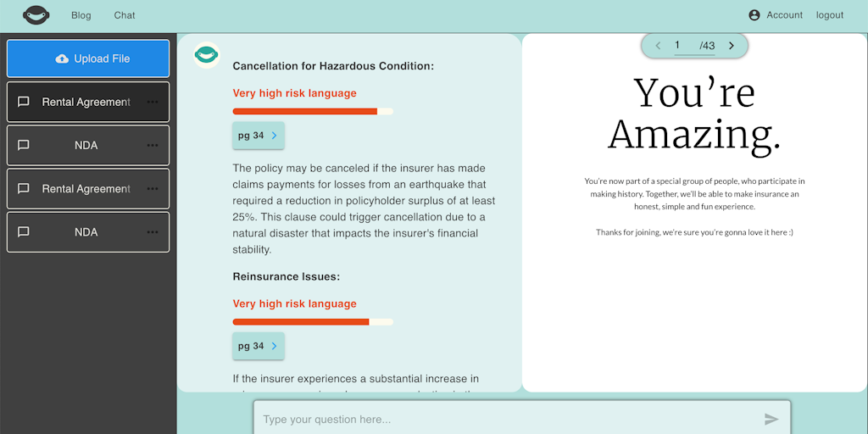This screenshot has width=868, height=434.
Task: Click the Account profile icon
Action: click(x=754, y=15)
